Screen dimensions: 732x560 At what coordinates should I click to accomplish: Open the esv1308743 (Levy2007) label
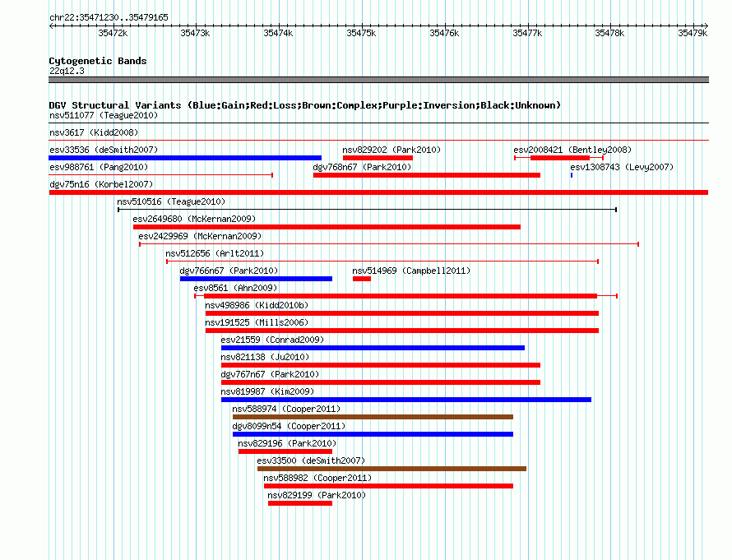(622, 167)
